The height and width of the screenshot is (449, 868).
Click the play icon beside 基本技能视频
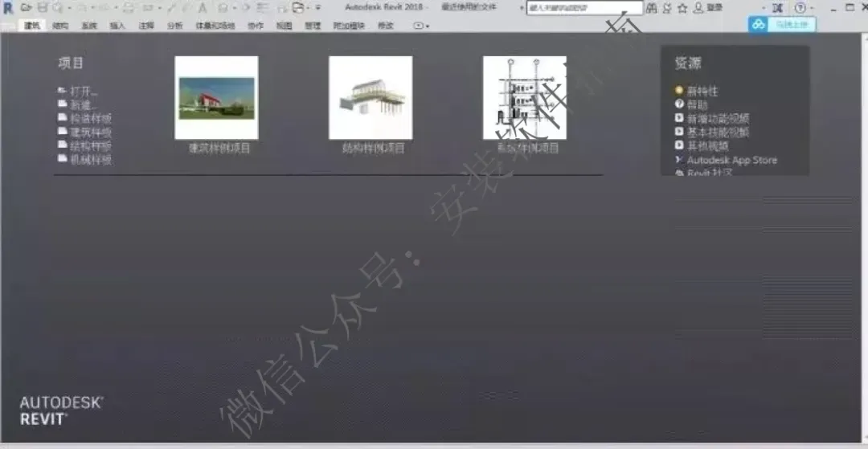click(679, 131)
